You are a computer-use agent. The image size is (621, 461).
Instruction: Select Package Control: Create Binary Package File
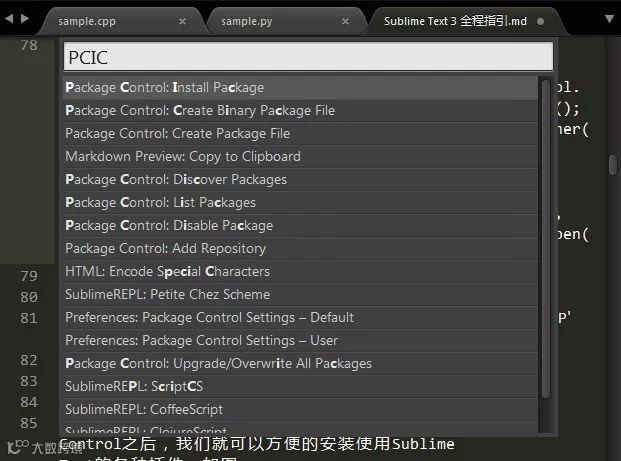coord(301,110)
